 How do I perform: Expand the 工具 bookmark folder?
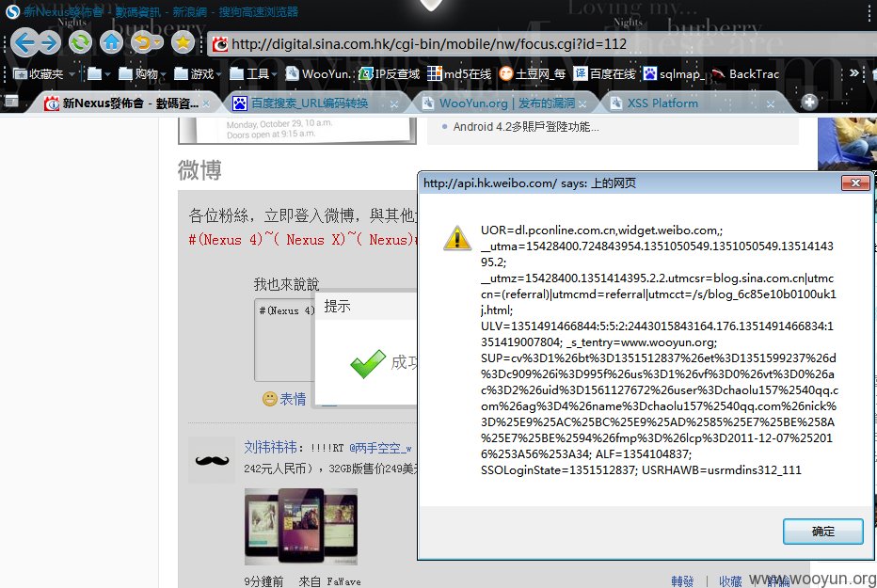click(x=253, y=73)
